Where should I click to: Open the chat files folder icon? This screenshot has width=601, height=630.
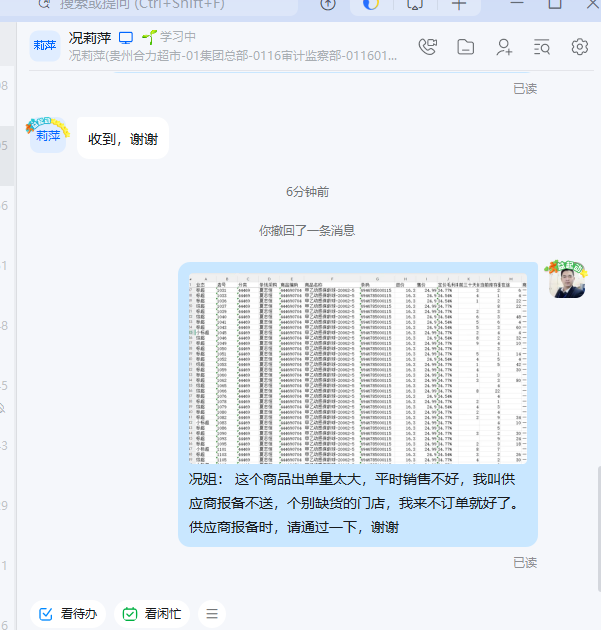click(x=465, y=46)
